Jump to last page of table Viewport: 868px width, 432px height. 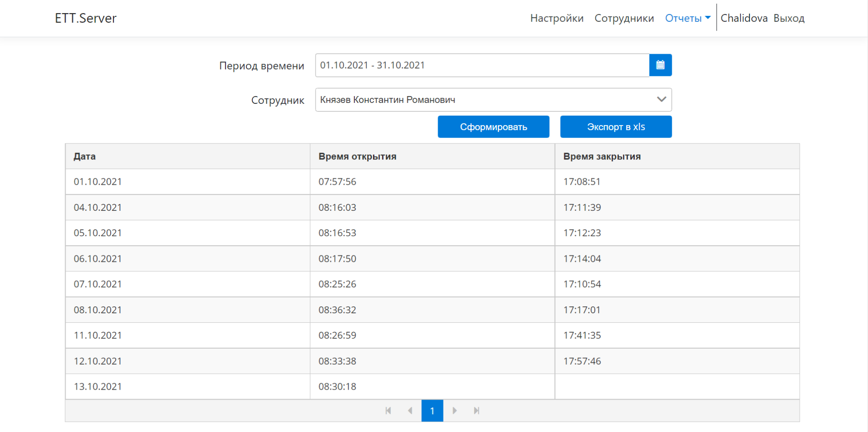(x=476, y=411)
